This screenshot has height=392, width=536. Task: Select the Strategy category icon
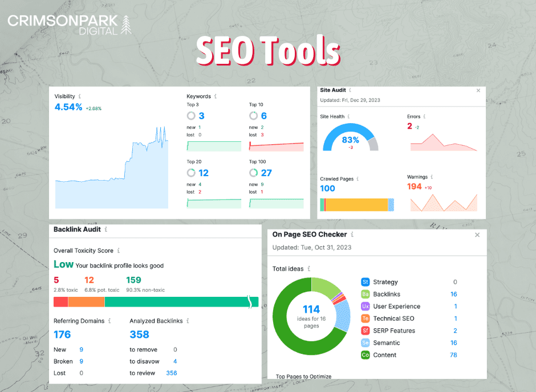click(365, 282)
